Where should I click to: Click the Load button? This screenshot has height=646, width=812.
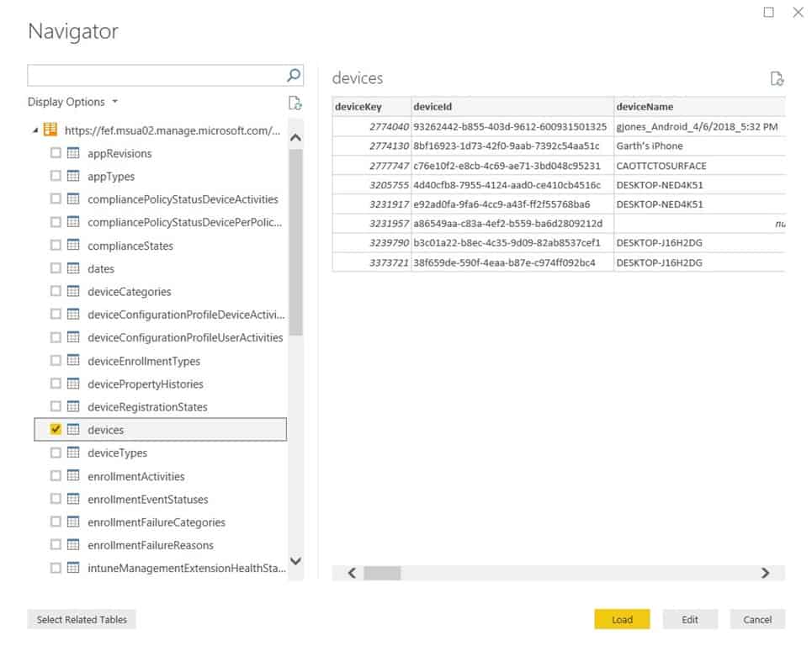(x=622, y=619)
